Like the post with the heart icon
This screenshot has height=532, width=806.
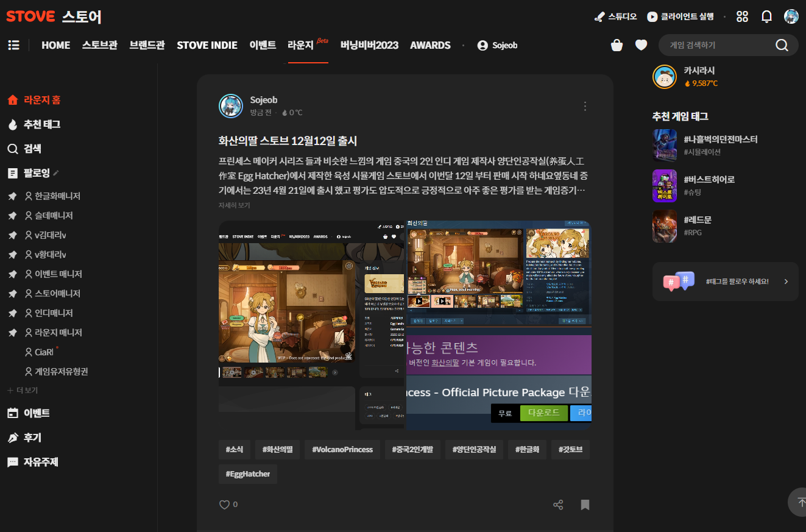pos(225,505)
